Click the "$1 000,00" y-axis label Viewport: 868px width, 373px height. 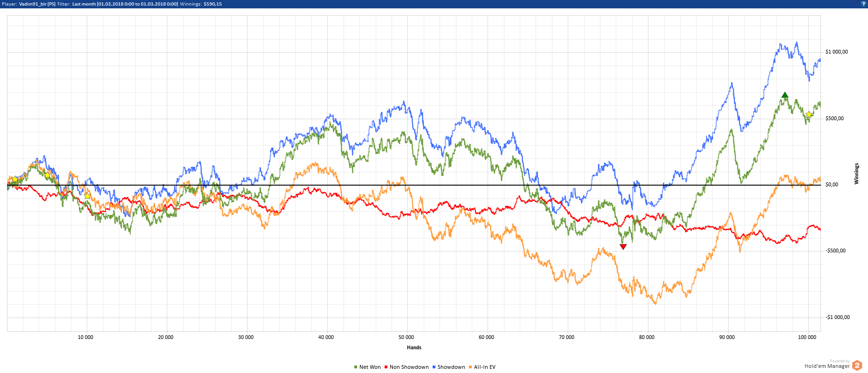pos(837,52)
